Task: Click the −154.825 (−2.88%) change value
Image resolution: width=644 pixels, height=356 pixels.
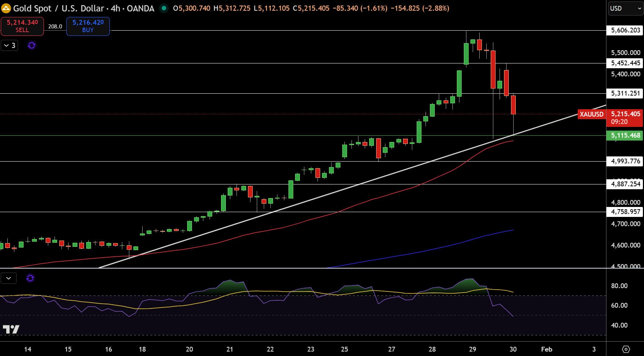Action: (420, 8)
